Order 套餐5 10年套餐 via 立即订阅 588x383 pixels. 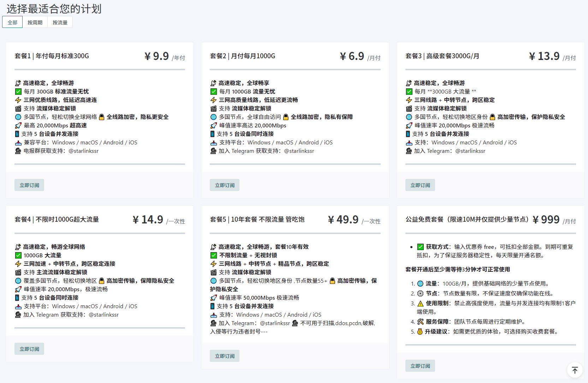[225, 356]
